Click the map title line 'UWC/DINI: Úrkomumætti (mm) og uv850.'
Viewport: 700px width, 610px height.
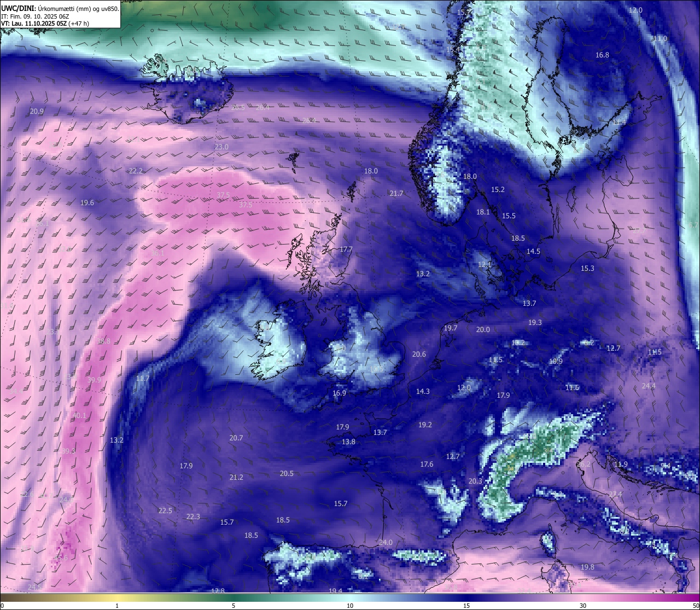60,8
